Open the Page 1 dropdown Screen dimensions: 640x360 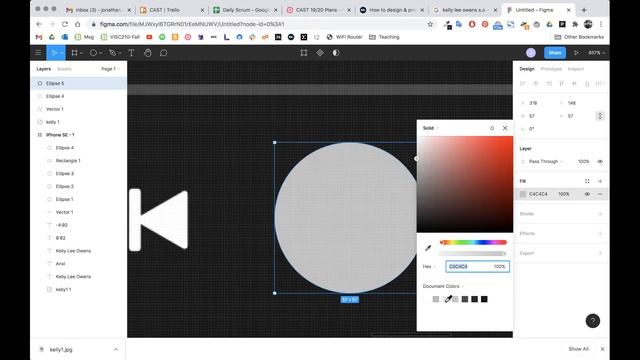coord(110,69)
